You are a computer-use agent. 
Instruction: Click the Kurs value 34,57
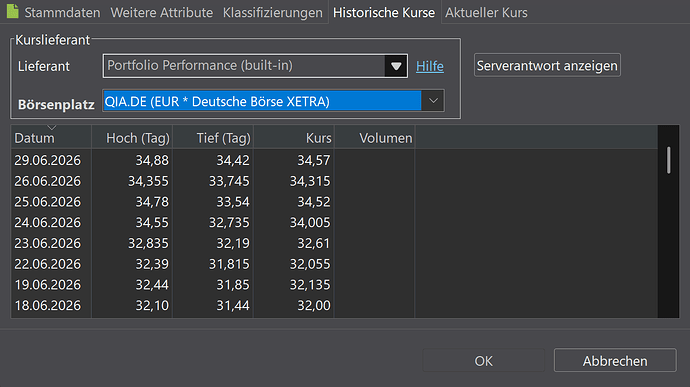click(x=314, y=160)
